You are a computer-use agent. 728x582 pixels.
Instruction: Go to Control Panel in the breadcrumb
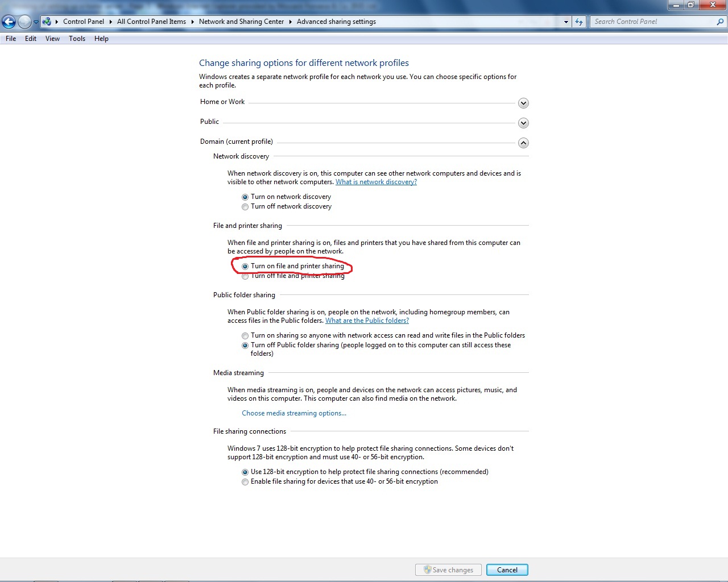pyautogui.click(x=84, y=22)
